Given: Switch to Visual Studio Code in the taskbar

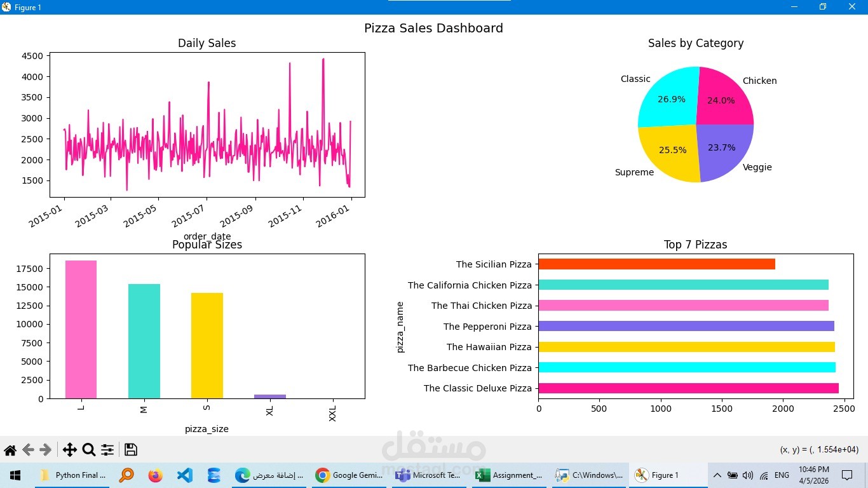Looking at the screenshot, I should tap(184, 475).
